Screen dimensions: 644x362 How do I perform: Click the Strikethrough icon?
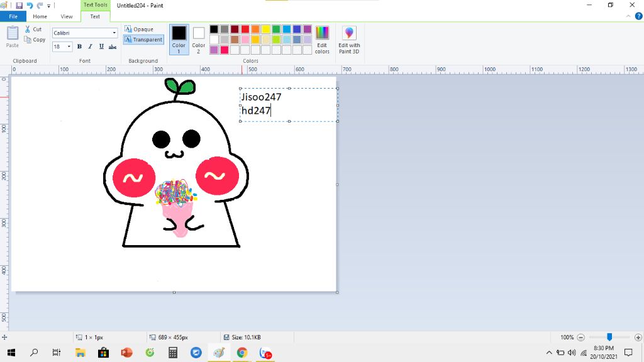pos(113,47)
